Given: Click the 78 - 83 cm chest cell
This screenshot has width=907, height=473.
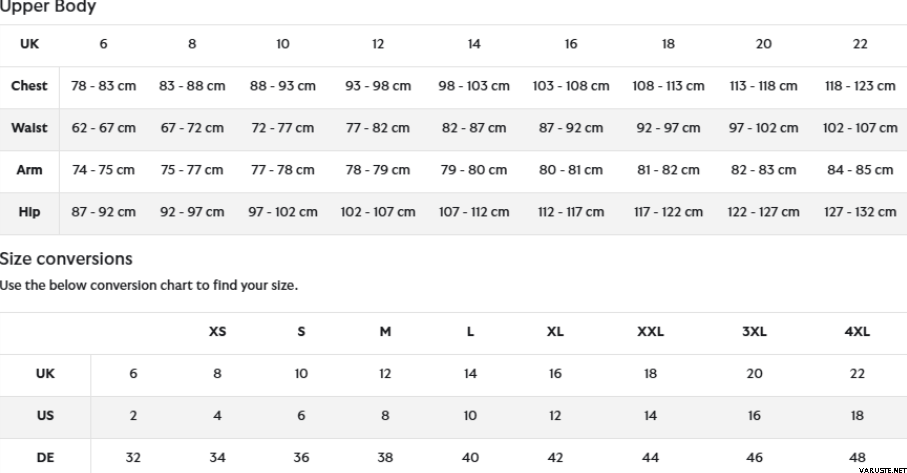Looking at the screenshot, I should (103, 86).
